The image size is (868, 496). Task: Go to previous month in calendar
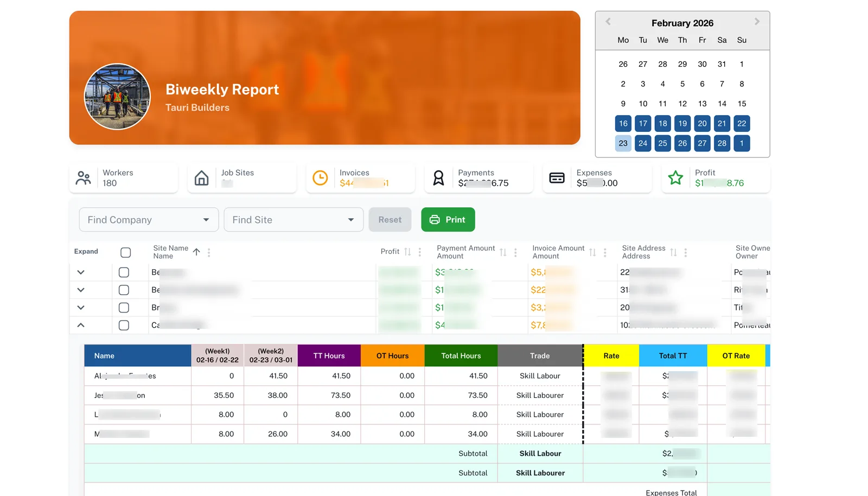608,22
